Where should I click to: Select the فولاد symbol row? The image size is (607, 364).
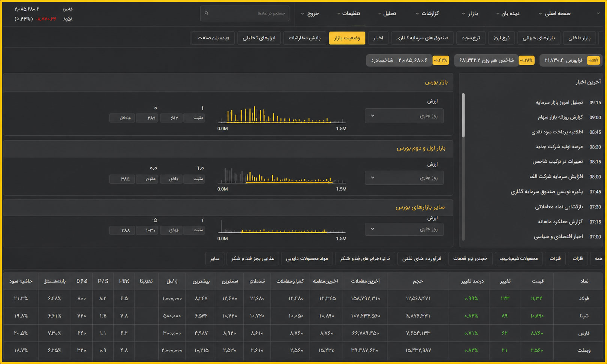[303, 298]
